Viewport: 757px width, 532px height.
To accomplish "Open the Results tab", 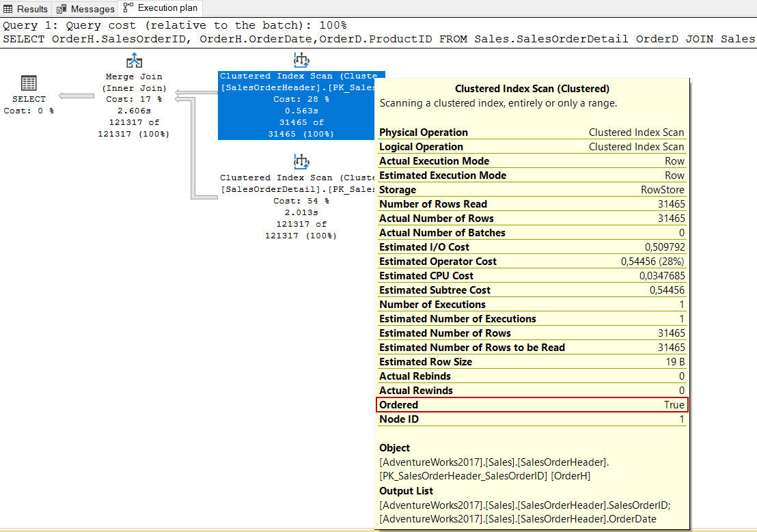I will tap(25, 9).
